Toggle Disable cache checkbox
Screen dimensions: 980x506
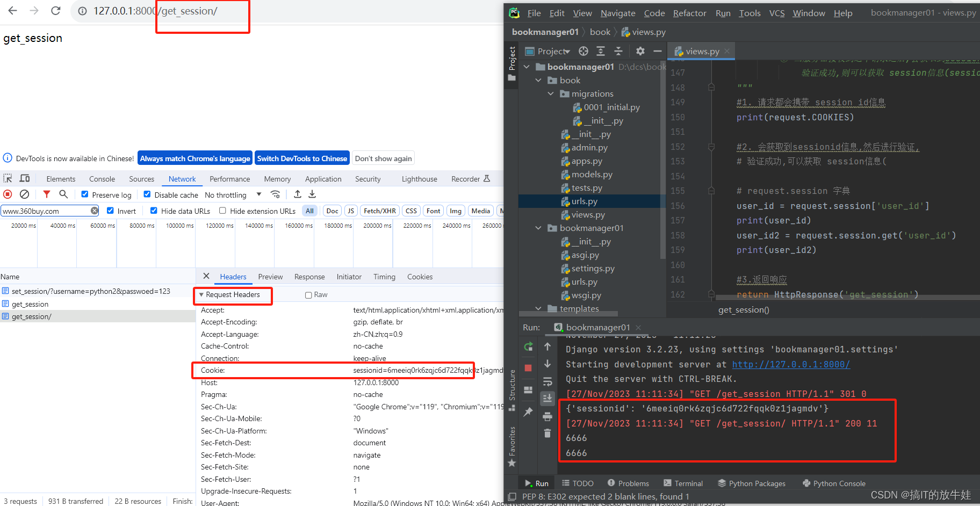(x=147, y=194)
